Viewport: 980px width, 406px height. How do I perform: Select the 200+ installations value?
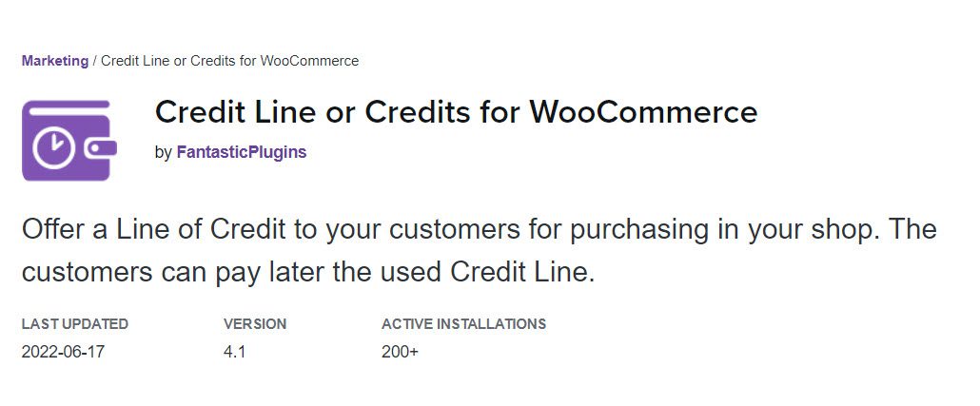tap(400, 353)
